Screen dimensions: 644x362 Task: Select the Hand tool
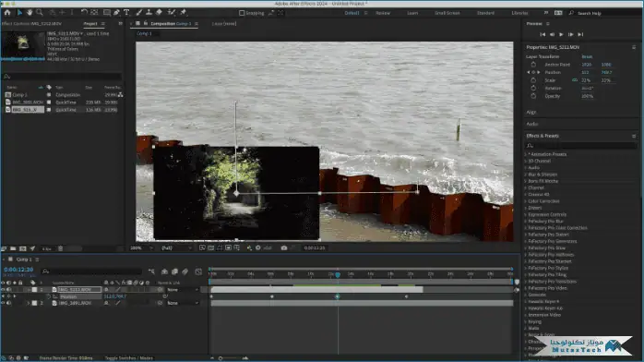point(30,13)
